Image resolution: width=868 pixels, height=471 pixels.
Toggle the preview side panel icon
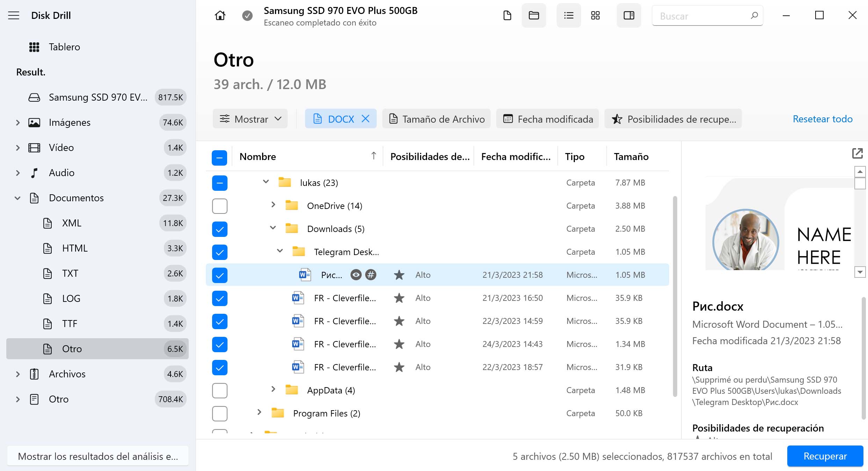[x=629, y=15]
